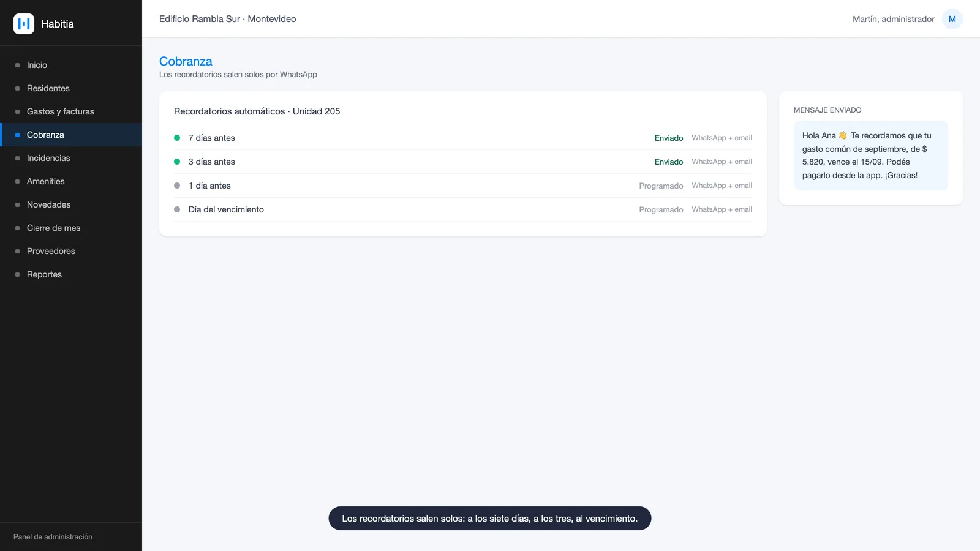The width and height of the screenshot is (980, 551).
Task: Open Reportes section
Action: coord(71,274)
